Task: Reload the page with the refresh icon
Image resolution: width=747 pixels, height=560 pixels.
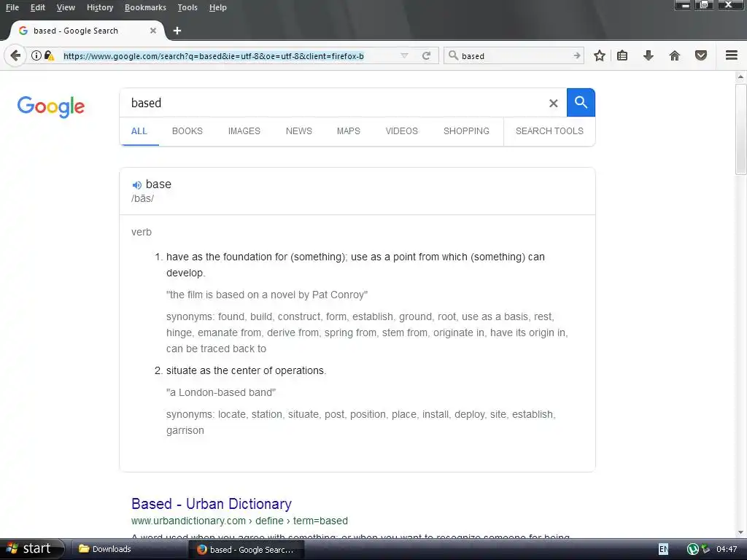Action: pyautogui.click(x=426, y=55)
